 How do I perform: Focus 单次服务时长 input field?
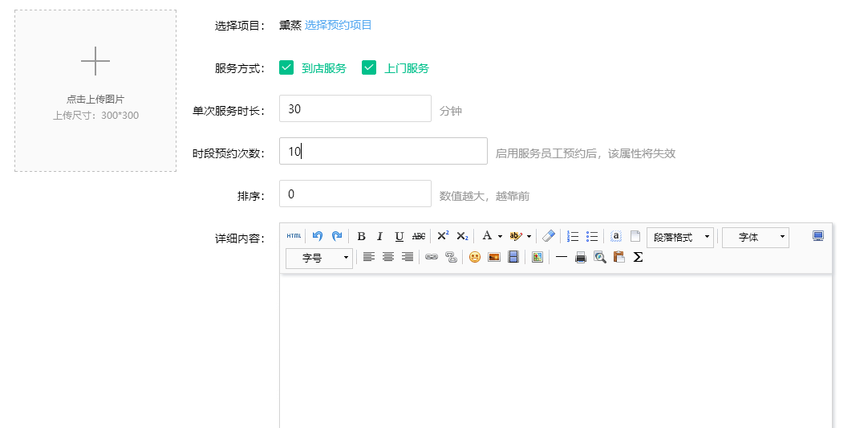(x=355, y=108)
